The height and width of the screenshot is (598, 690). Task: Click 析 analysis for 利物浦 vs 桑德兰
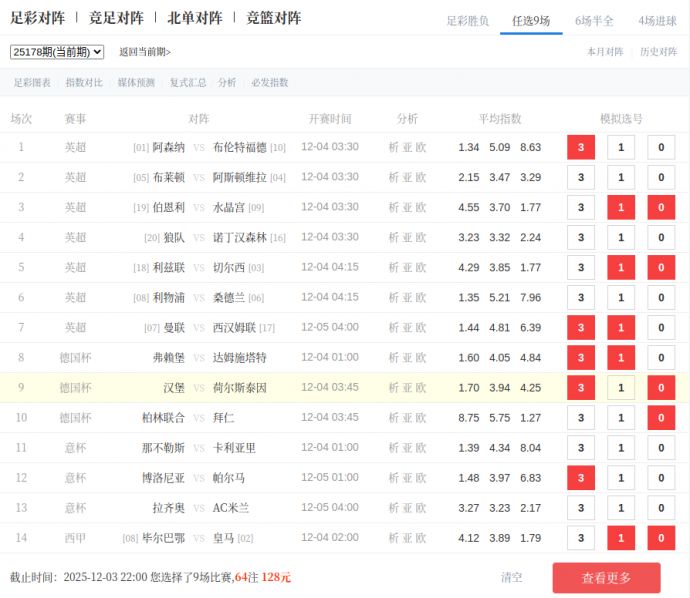tap(394, 298)
